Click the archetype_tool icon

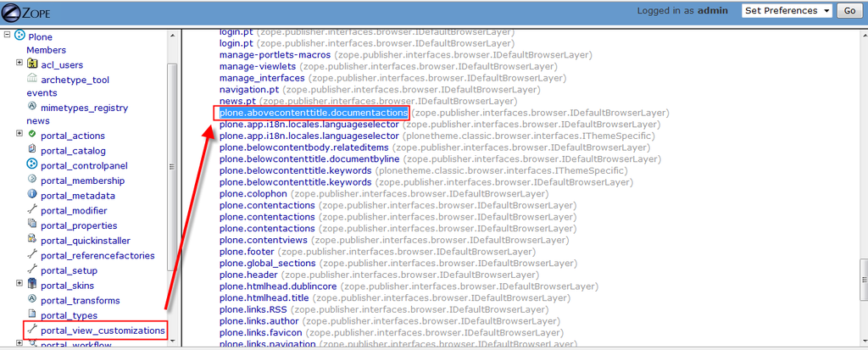[x=32, y=78]
